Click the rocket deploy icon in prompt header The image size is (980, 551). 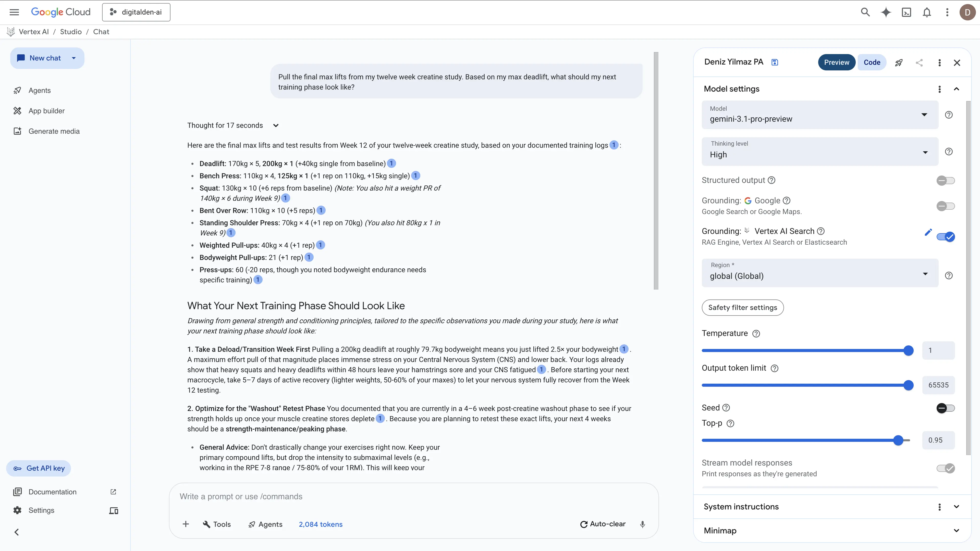(899, 63)
